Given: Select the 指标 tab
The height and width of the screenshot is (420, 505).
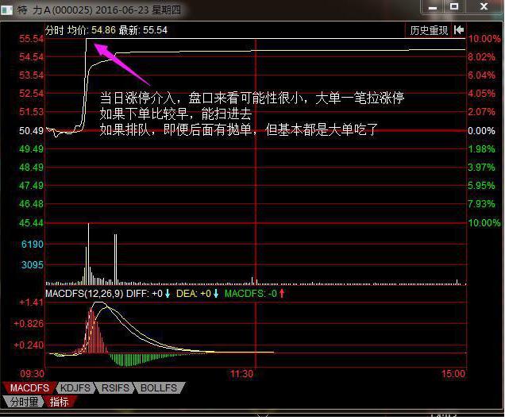Looking at the screenshot, I should pos(60,402).
